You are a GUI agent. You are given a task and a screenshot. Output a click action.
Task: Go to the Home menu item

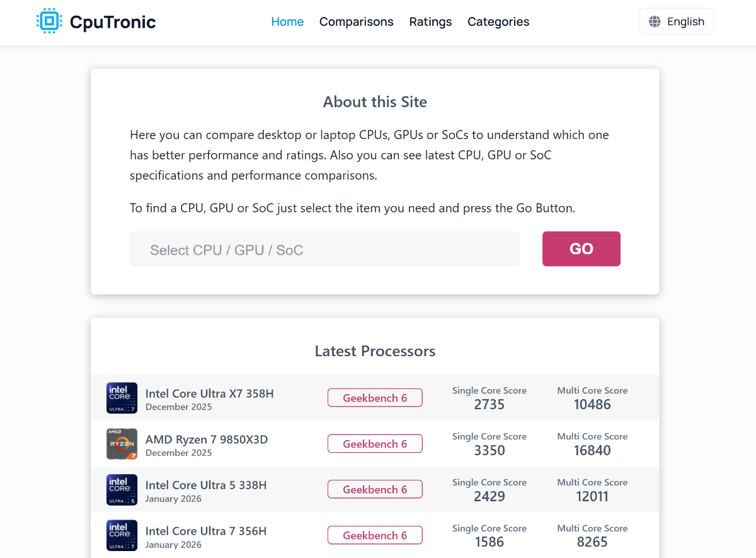(x=287, y=22)
